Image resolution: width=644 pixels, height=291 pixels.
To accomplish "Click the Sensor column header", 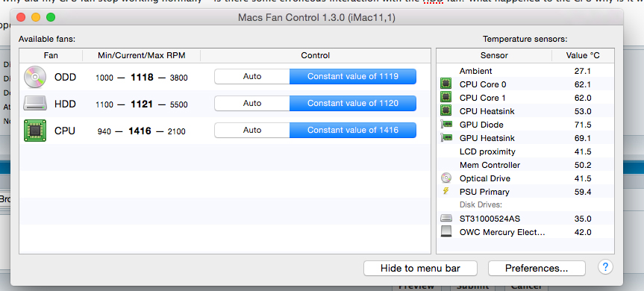I will coord(494,55).
